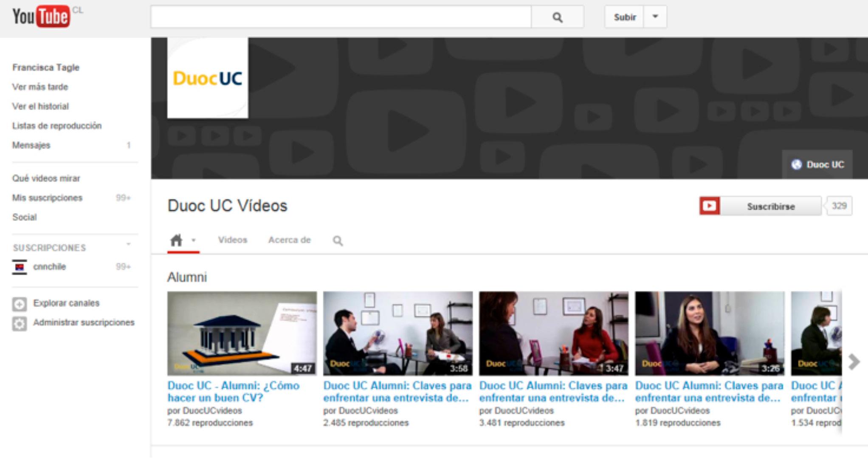Play the 3:58 interview video thumbnail
This screenshot has width=868, height=458.
click(397, 333)
